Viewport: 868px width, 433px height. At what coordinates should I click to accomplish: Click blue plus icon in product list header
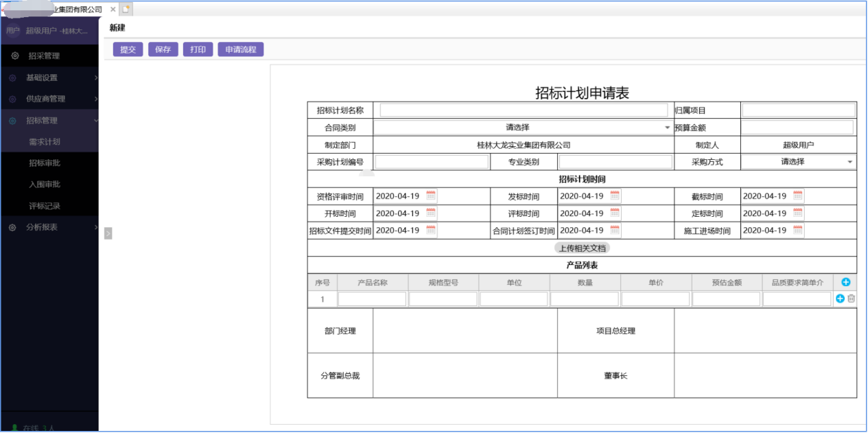845,282
